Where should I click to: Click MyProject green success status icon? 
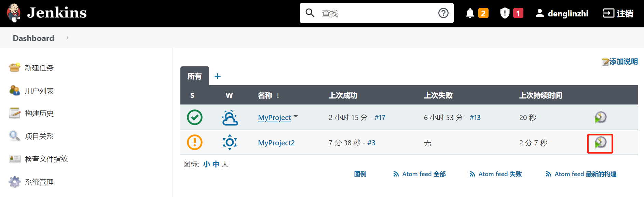[195, 117]
